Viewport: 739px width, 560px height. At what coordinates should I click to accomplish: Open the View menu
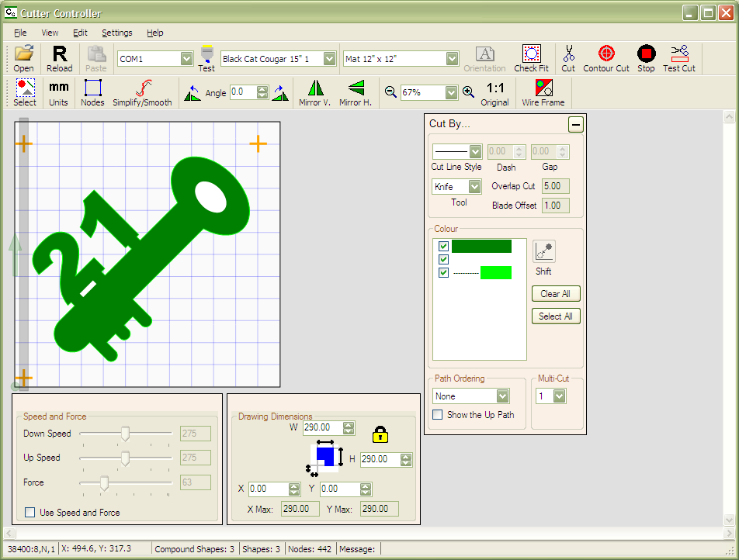coord(50,33)
